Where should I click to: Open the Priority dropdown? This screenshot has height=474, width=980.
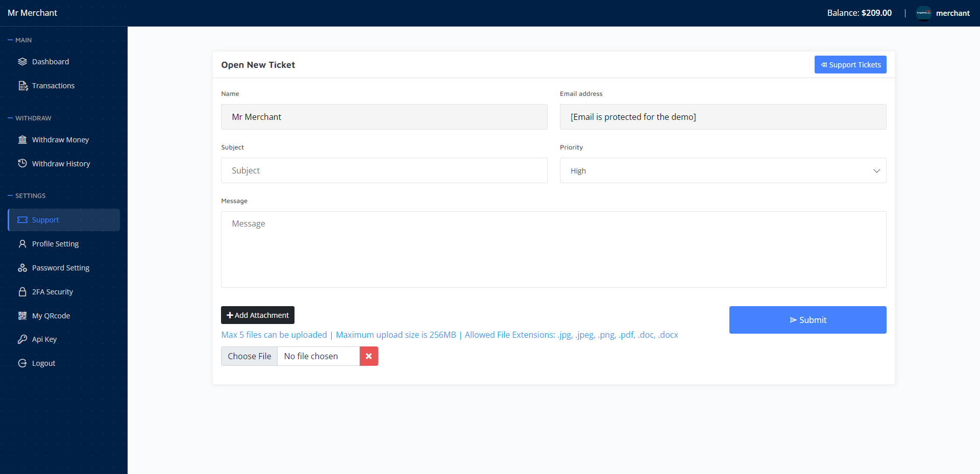723,170
